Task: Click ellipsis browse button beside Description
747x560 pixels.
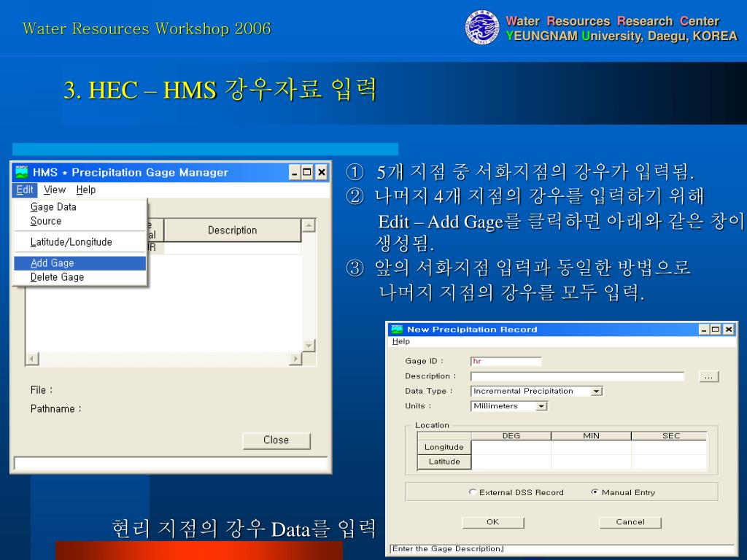Action: coord(708,377)
